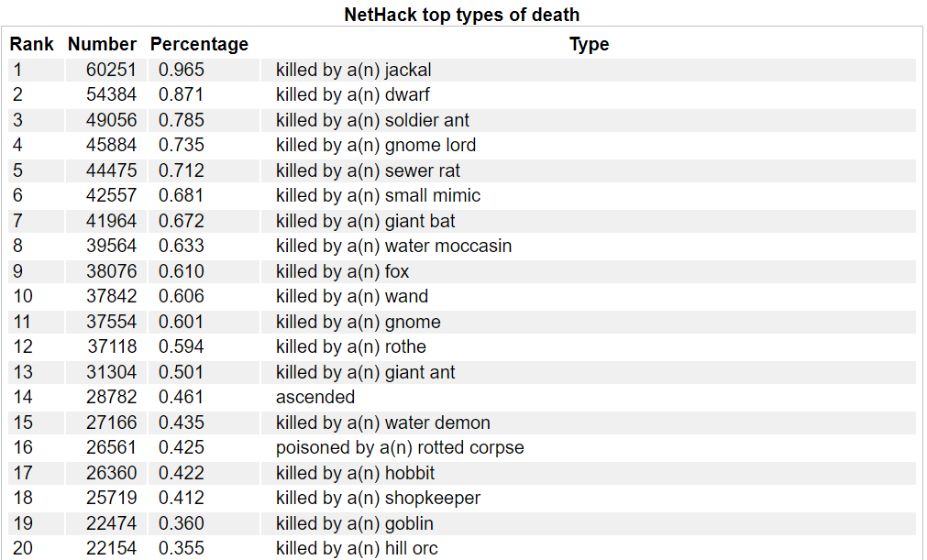This screenshot has height=560, width=927.
Task: Click the number 26561 in rotted corpse row
Action: click(111, 447)
